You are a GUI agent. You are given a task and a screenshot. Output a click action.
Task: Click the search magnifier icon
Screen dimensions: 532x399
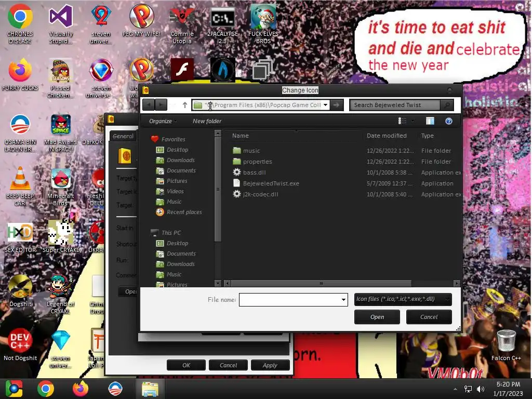[447, 105]
